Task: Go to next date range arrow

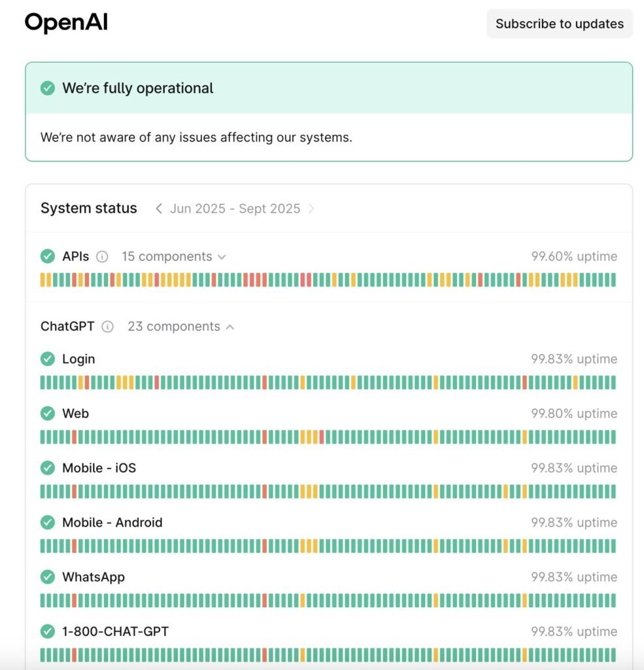Action: [x=311, y=209]
